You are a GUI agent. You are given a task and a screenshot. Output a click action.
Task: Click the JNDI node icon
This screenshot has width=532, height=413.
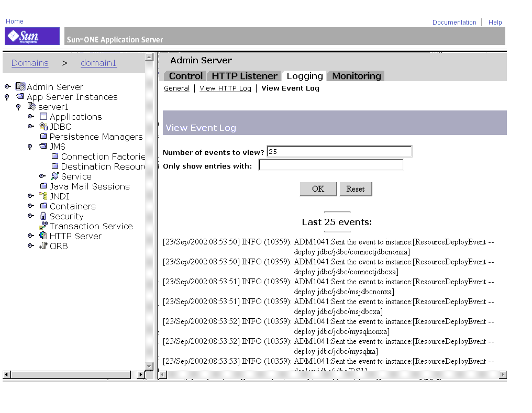pyautogui.click(x=43, y=196)
